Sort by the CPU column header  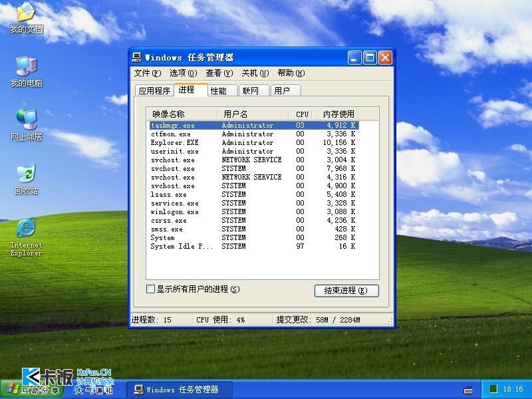pyautogui.click(x=301, y=114)
